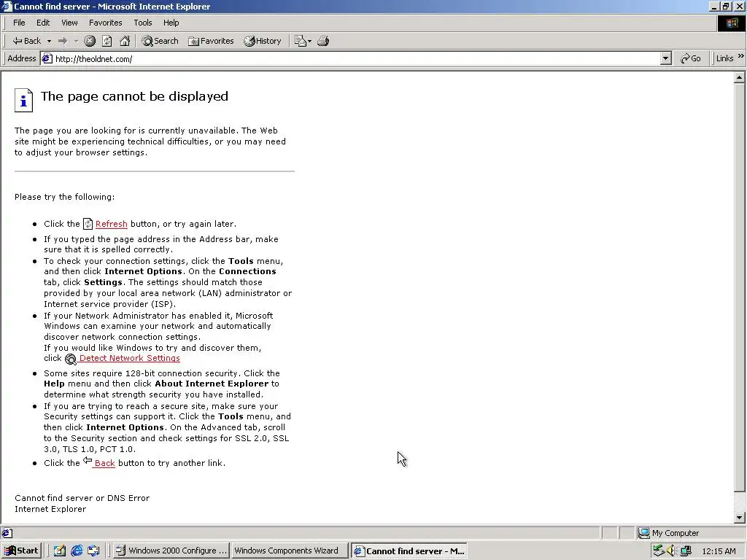The image size is (747, 560).
Task: Click the Refresh toolbar icon
Action: tap(107, 41)
